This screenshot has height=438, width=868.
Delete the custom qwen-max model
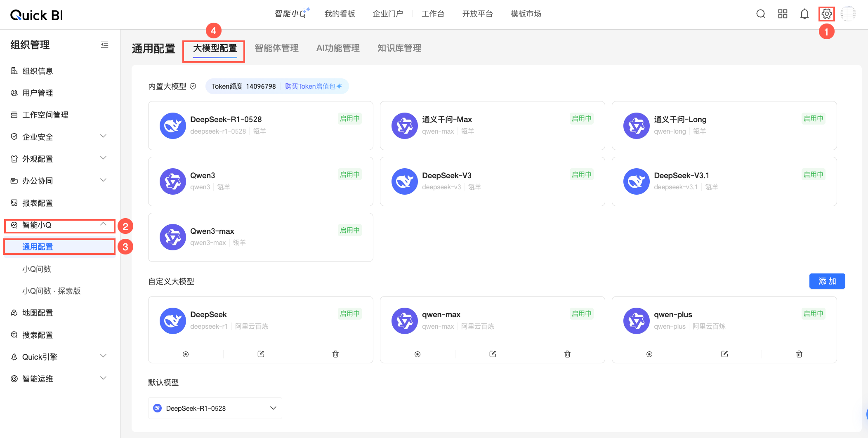pos(567,354)
